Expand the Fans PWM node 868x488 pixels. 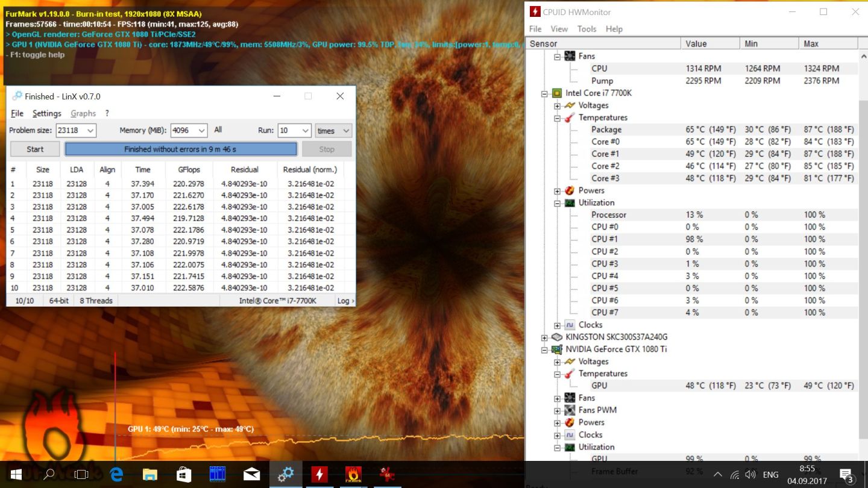pyautogui.click(x=558, y=410)
